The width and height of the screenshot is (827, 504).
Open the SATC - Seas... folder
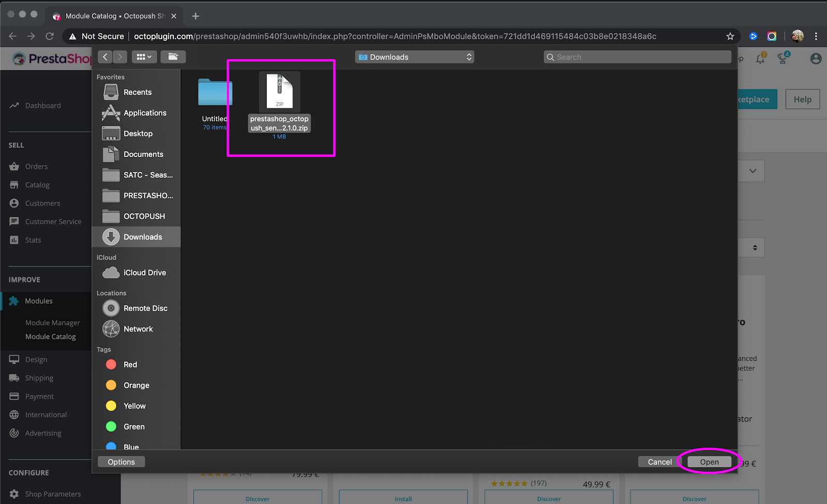pyautogui.click(x=137, y=175)
